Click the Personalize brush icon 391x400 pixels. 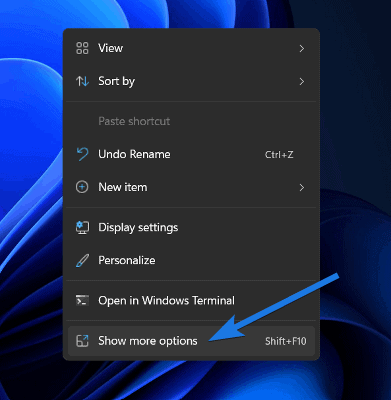coord(82,260)
